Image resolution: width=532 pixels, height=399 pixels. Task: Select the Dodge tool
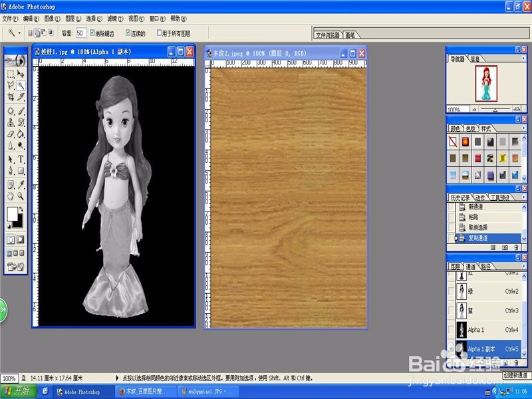click(21, 146)
